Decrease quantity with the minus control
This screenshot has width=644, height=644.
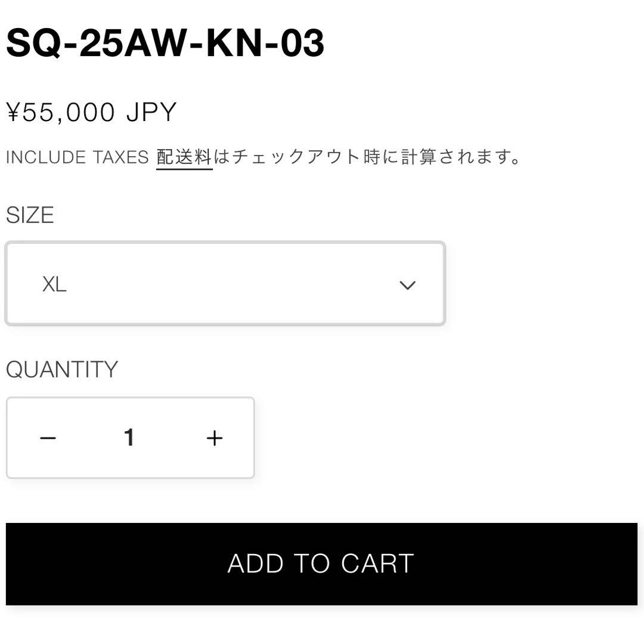47,437
